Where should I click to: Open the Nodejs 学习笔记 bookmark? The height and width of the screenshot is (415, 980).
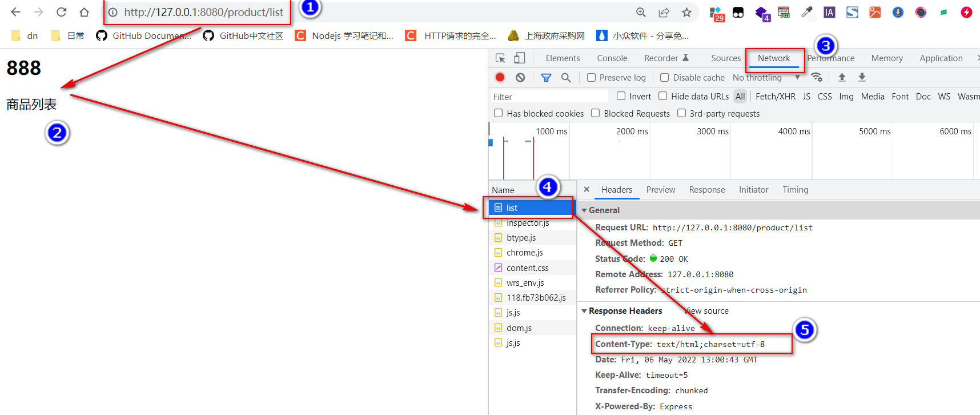coord(344,35)
